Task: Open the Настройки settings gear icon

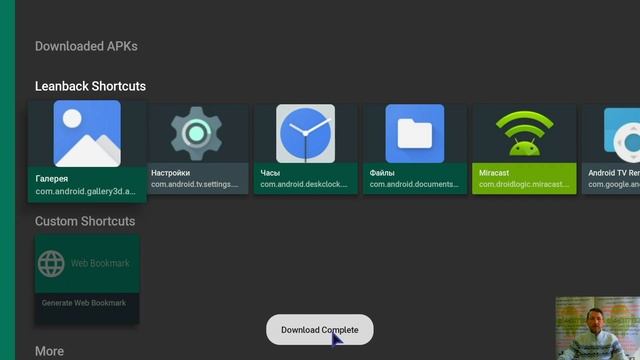Action: (x=196, y=133)
